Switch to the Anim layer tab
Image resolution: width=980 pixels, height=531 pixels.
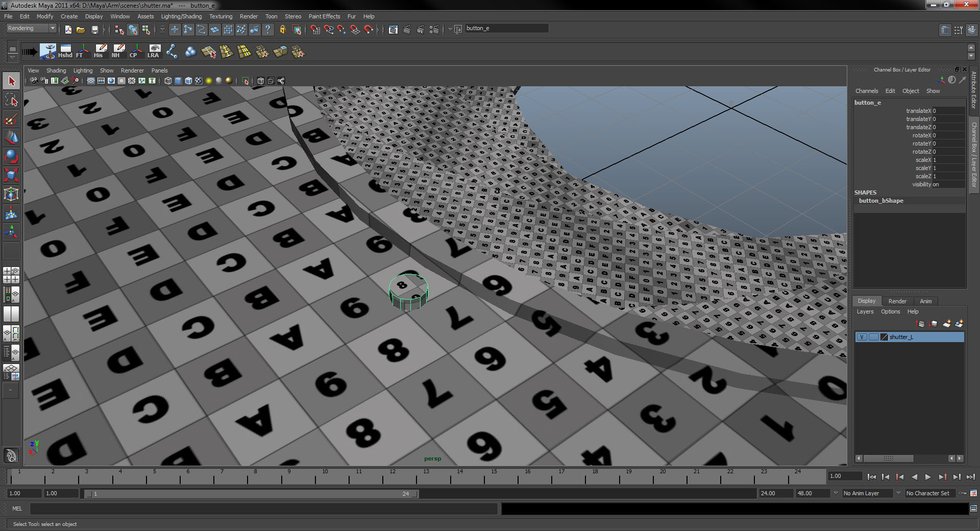click(926, 301)
